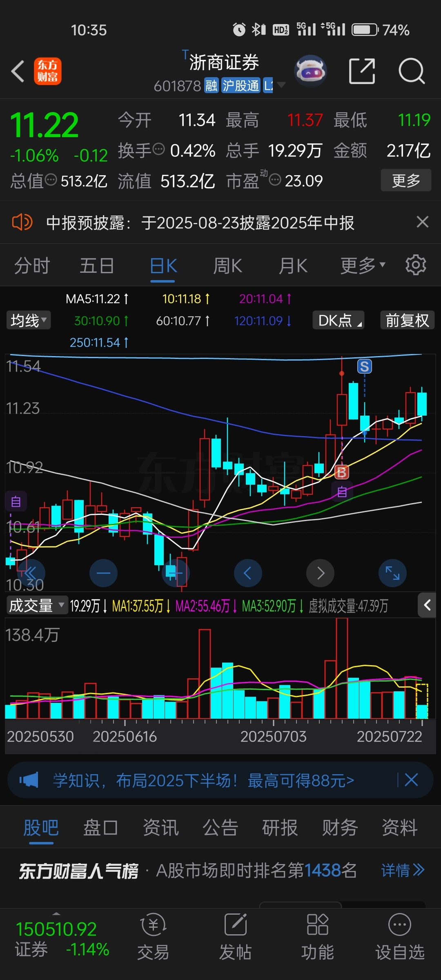
Task: Open 中报预披露 announcement text
Action: coord(200,223)
